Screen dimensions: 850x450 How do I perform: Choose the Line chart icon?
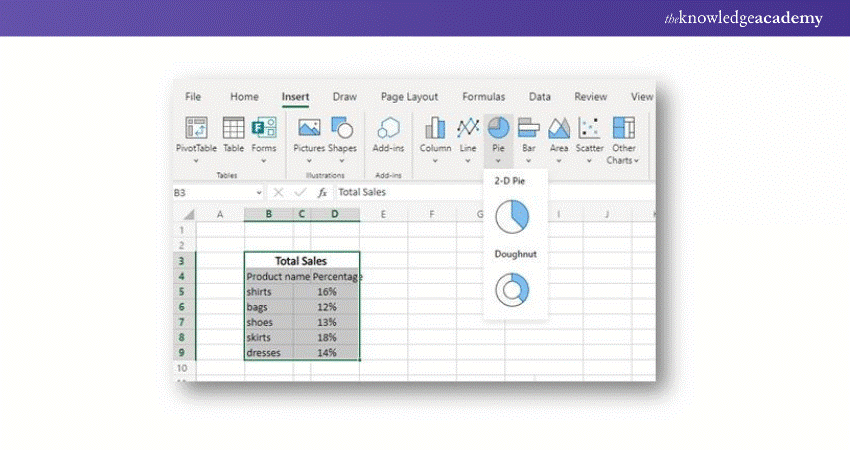point(468,128)
